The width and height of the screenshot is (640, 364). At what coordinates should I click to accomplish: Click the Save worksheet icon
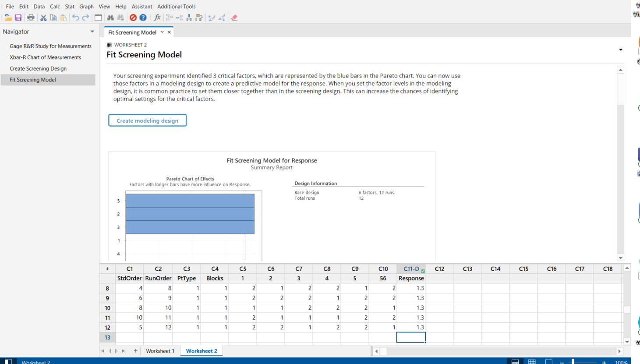click(x=18, y=18)
